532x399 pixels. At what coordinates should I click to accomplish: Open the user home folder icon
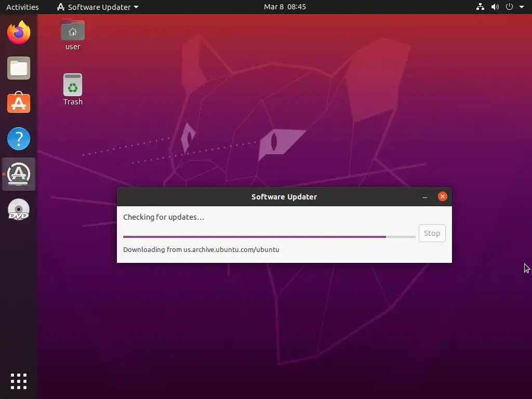coord(73,35)
